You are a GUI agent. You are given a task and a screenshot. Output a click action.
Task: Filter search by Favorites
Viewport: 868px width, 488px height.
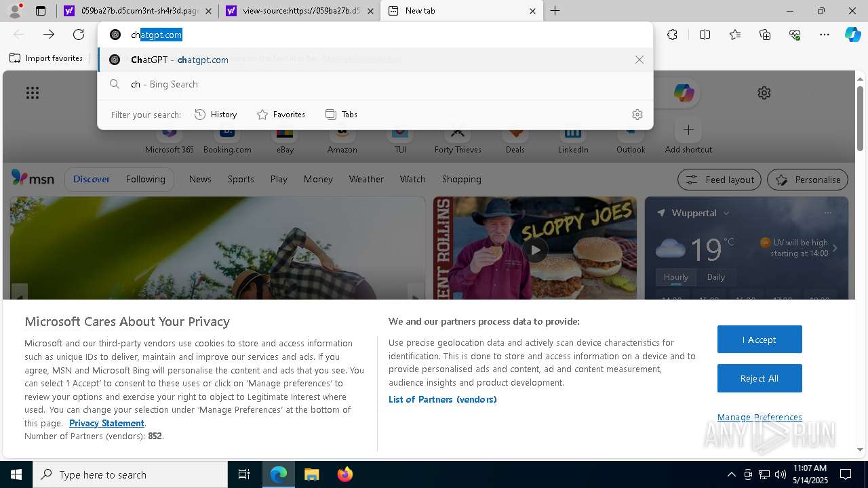click(281, 115)
